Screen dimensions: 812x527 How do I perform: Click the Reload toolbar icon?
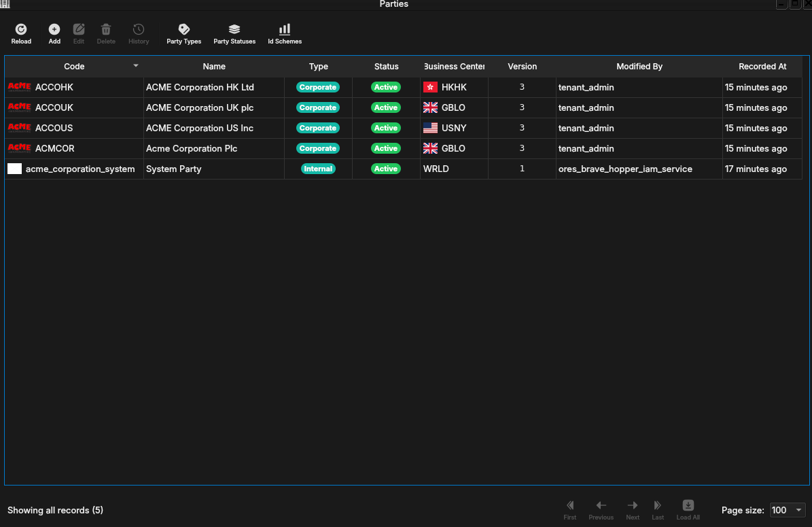(x=21, y=29)
